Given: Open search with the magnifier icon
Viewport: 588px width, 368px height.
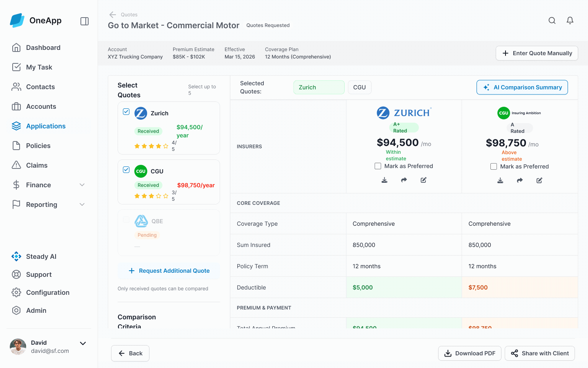Looking at the screenshot, I should (x=552, y=20).
